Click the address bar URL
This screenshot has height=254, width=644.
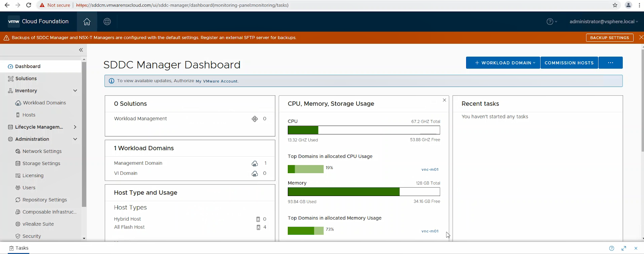click(x=182, y=5)
